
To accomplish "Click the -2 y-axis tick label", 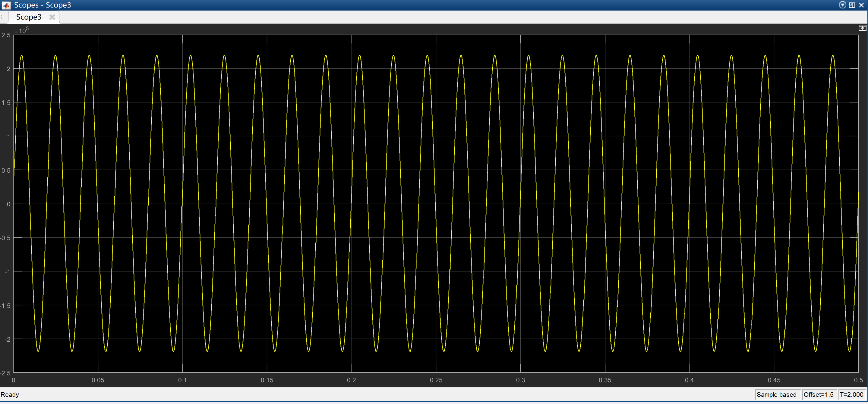I will [8, 339].
